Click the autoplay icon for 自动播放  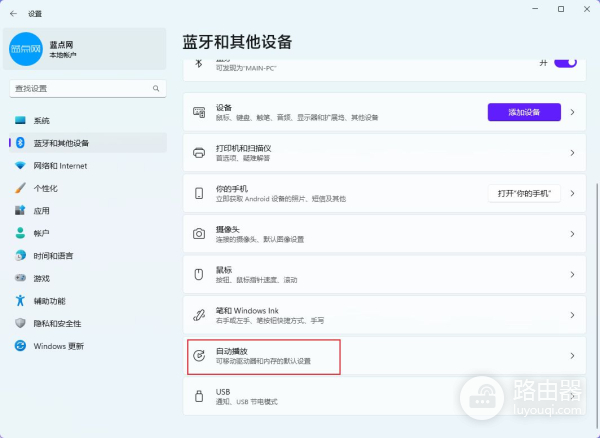(x=199, y=356)
